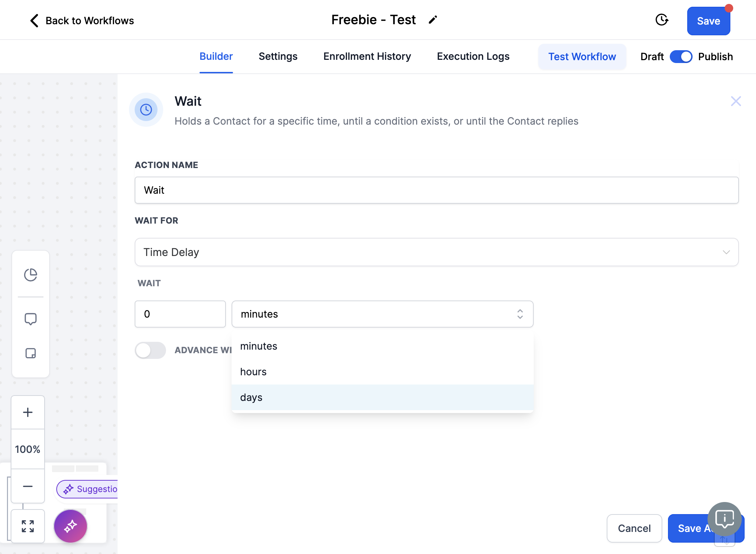Expand the Time Delay dropdown
The width and height of the screenshot is (756, 554).
[x=436, y=252]
